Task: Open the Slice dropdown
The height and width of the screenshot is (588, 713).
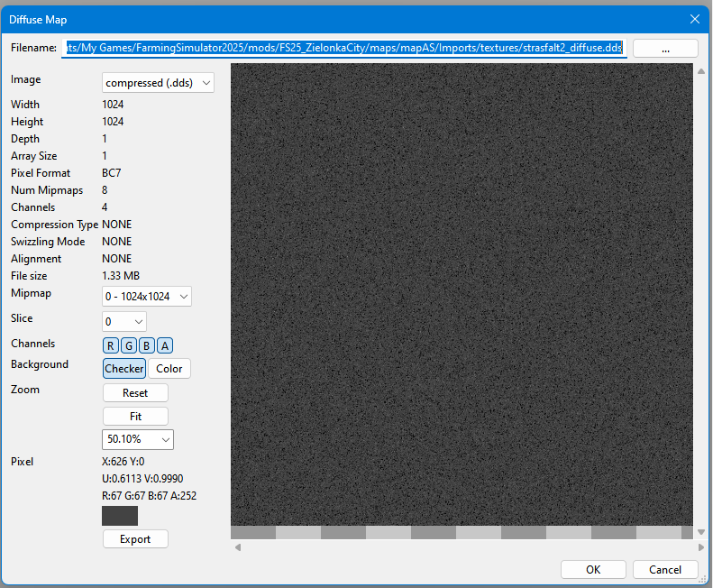Action: pyautogui.click(x=124, y=322)
